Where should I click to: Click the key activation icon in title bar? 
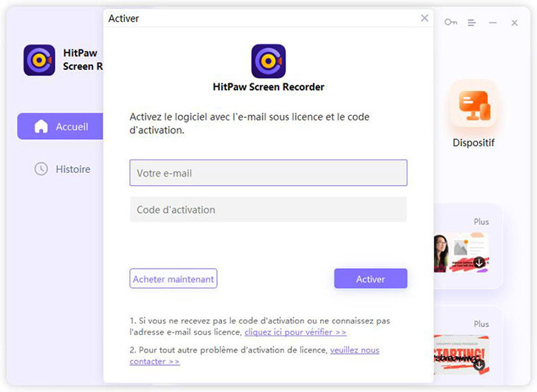(x=451, y=23)
